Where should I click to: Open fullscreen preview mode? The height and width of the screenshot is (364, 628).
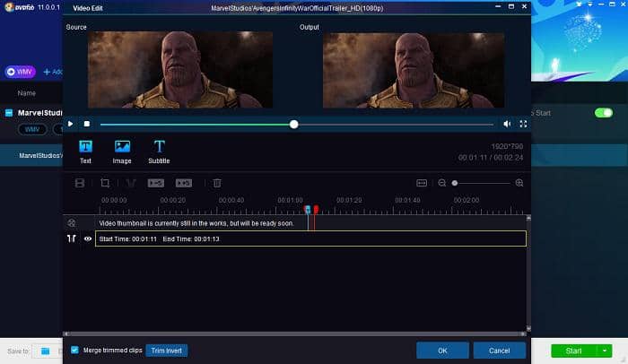tap(523, 124)
